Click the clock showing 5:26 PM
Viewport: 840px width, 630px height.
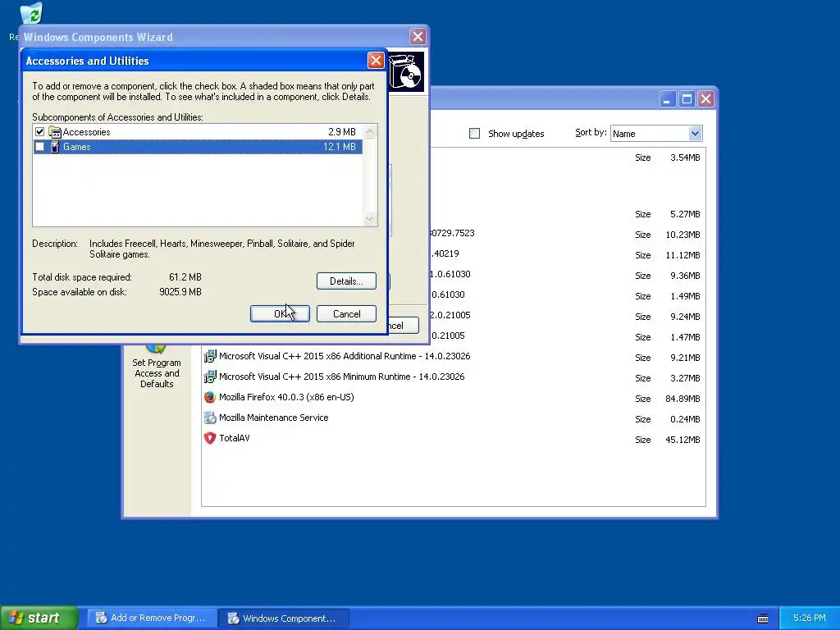tap(810, 619)
